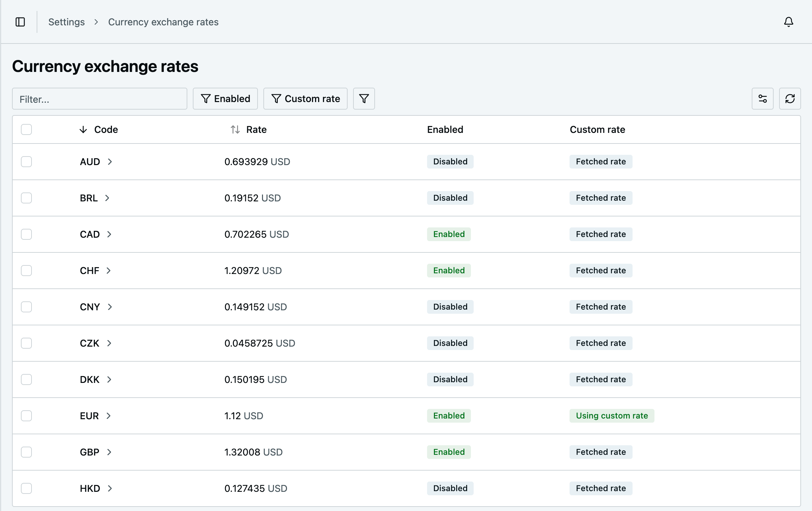Click the EUR currency code
The image size is (812, 511).
pos(89,416)
